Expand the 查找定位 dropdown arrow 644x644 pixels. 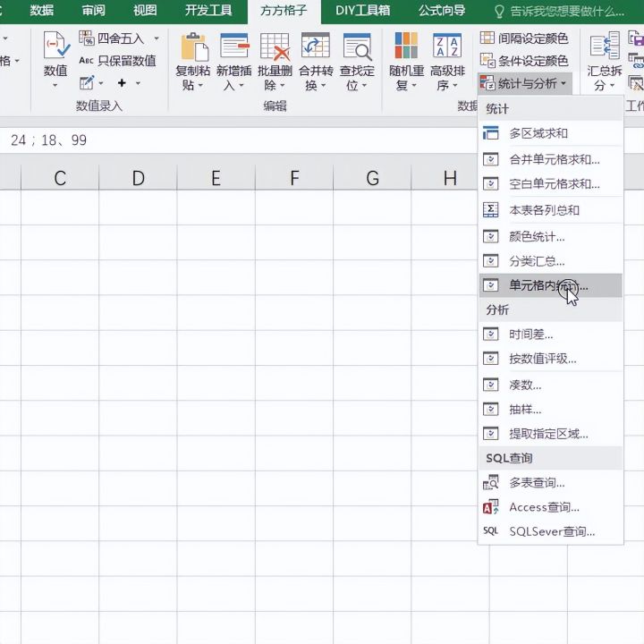pyautogui.click(x=364, y=86)
